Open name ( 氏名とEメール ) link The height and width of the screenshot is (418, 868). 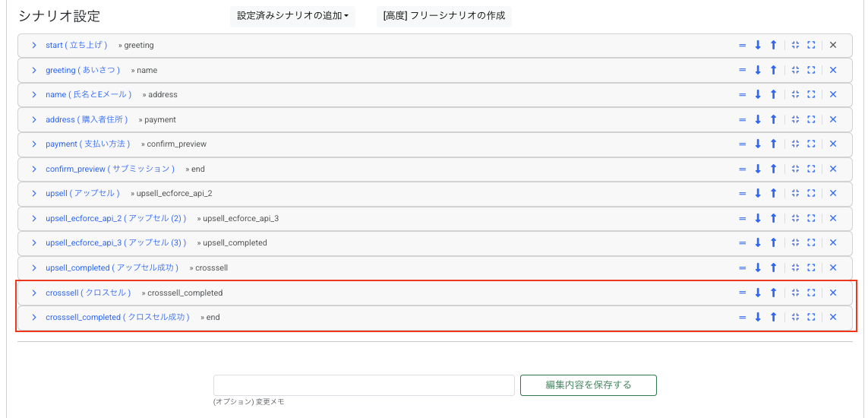pos(89,95)
